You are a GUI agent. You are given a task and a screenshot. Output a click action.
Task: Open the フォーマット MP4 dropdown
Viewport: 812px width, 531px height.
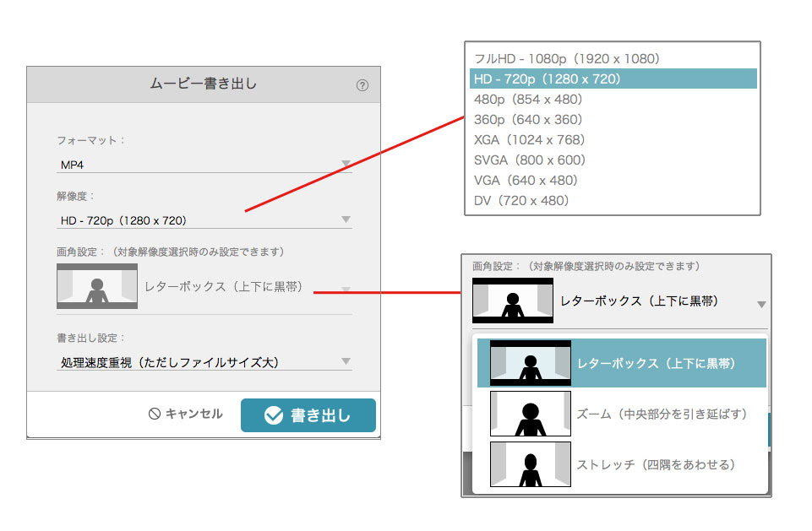[204, 165]
